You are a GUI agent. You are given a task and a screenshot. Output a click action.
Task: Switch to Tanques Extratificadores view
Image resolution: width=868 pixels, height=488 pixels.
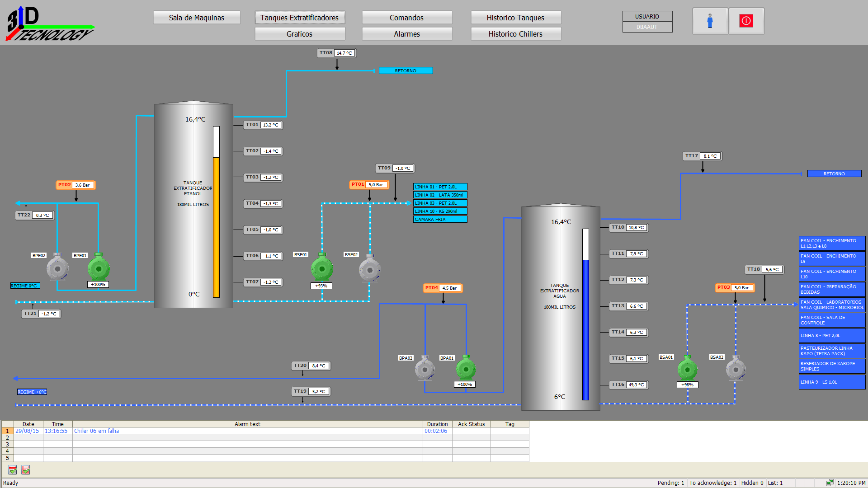(x=300, y=18)
